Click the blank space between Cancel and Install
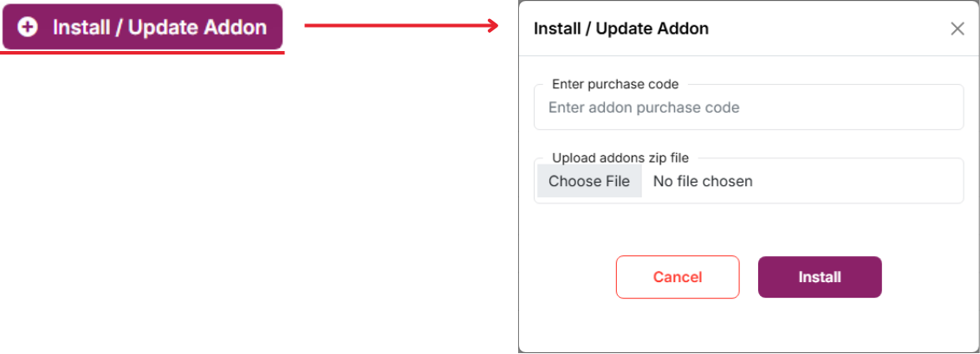This screenshot has width=980, height=354. 749,277
